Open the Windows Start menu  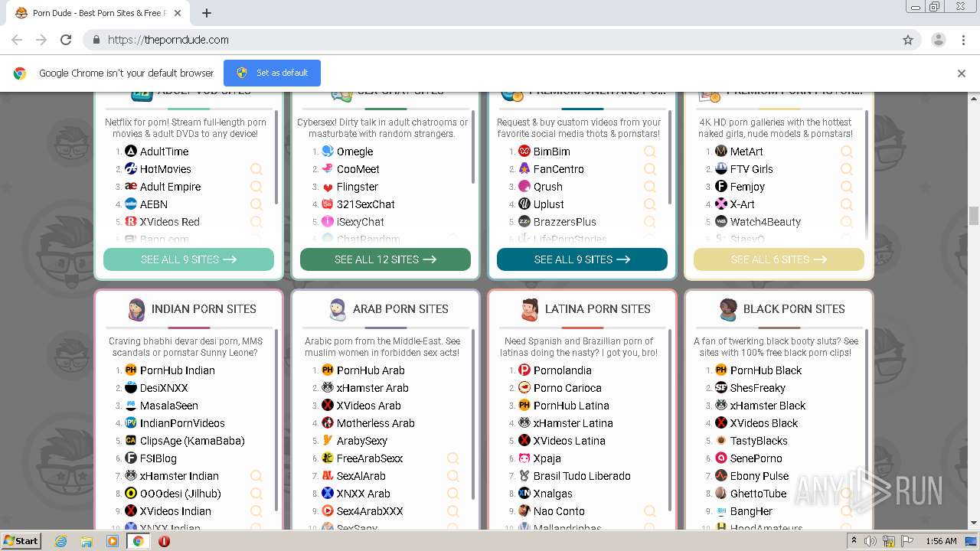click(x=21, y=541)
